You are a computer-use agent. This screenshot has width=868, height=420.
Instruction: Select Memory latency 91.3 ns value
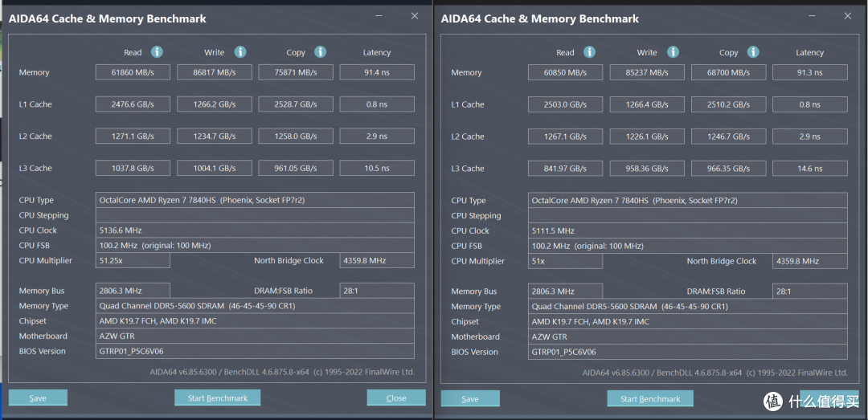[x=810, y=72]
